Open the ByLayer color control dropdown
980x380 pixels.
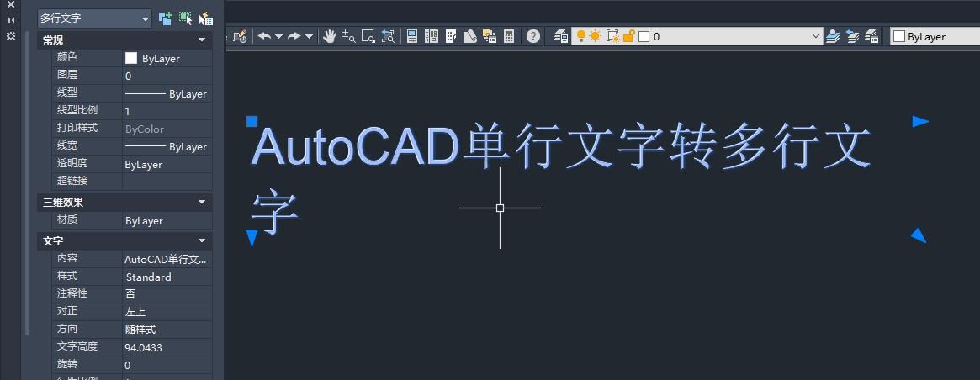tap(935, 36)
